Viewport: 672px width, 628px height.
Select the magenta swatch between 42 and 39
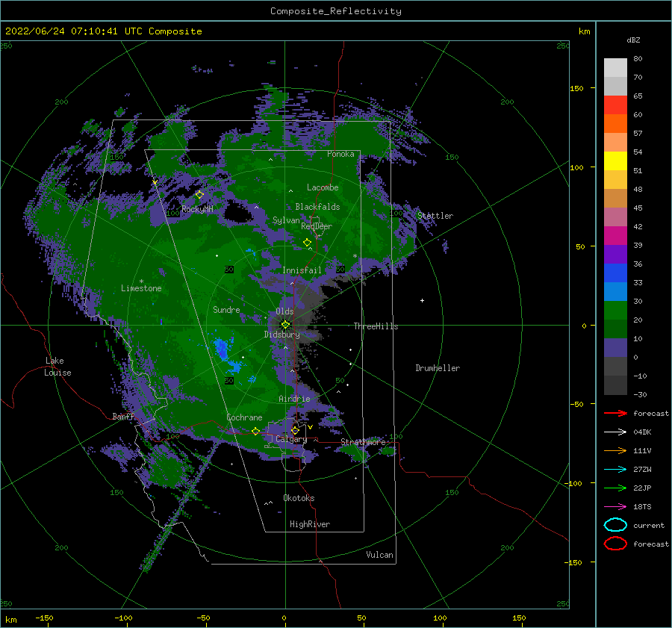[x=615, y=235]
